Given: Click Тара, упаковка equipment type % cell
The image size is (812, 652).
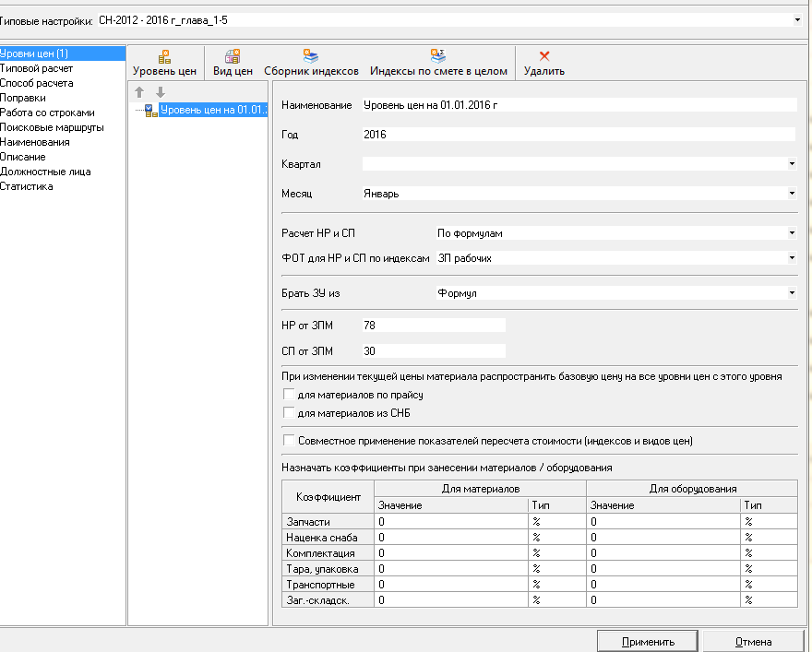Looking at the screenshot, I should pyautogui.click(x=769, y=569).
